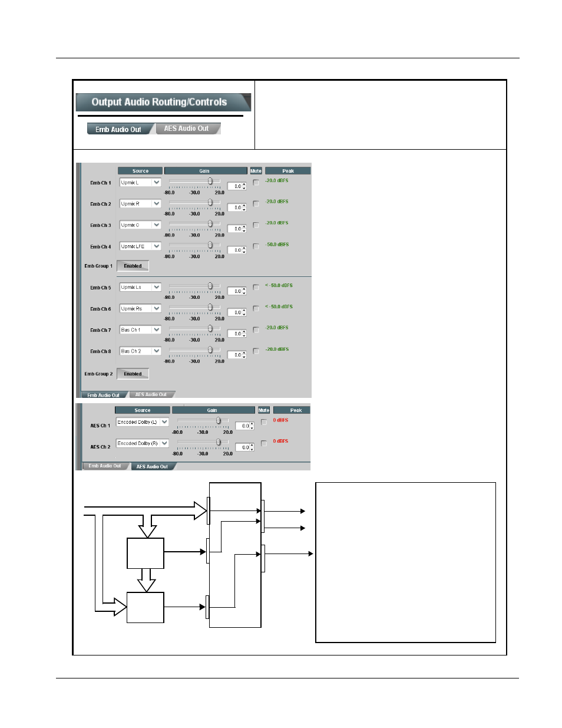Switch to AES Audio Out tab at top
The width and height of the screenshot is (562, 728).
point(187,129)
